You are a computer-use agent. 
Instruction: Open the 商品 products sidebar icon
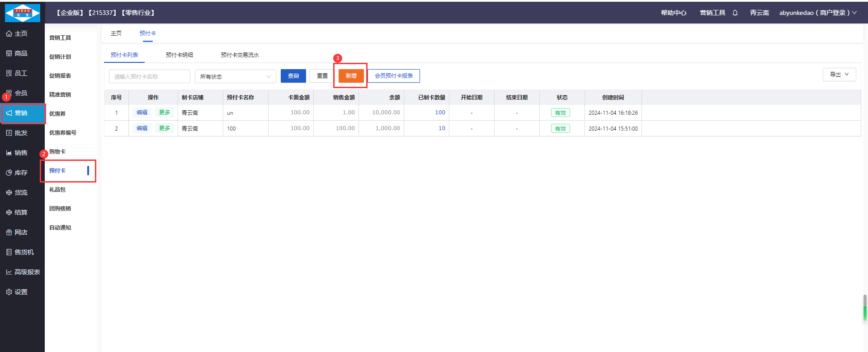click(9, 54)
